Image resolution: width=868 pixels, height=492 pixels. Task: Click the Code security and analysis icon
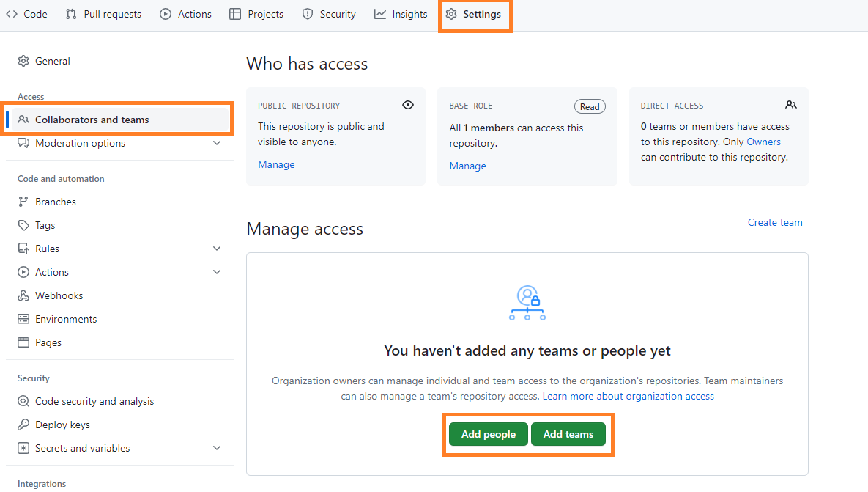[x=23, y=401]
